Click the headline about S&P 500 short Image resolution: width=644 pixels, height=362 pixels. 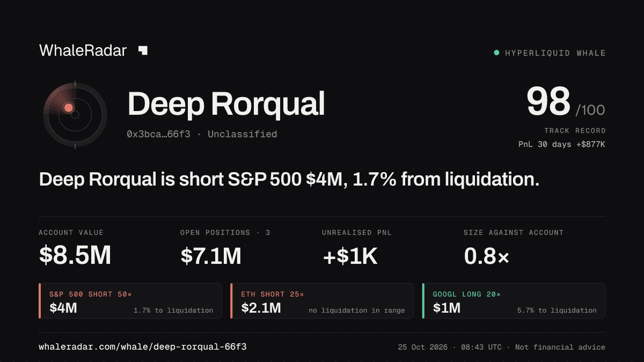point(289,179)
